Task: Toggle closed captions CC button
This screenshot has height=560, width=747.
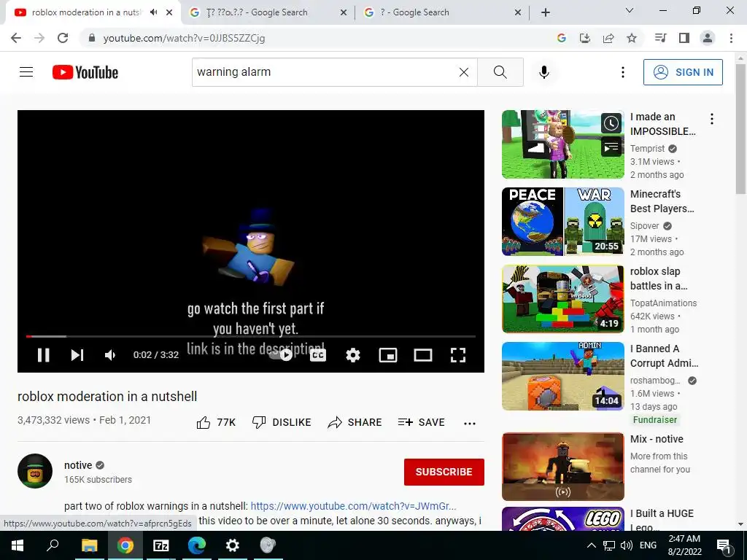Action: 318,355
